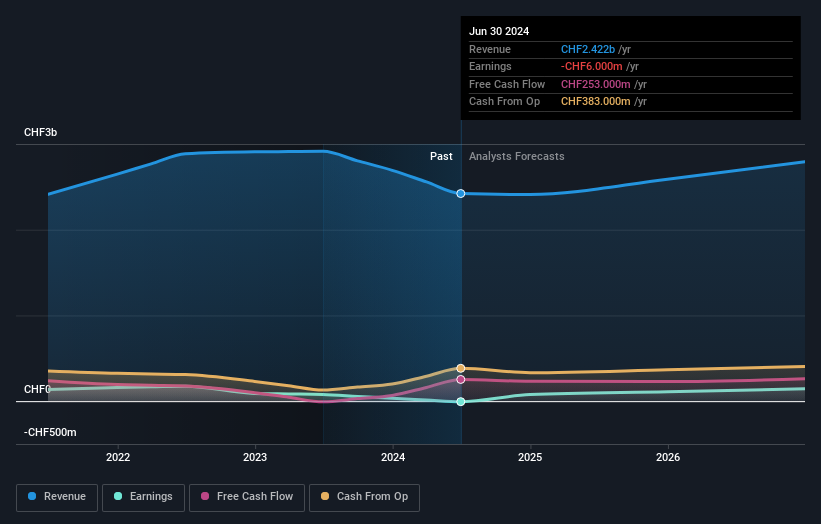Image resolution: width=821 pixels, height=524 pixels.
Task: Click the -CHF500m y-axis label
Action: coord(50,432)
